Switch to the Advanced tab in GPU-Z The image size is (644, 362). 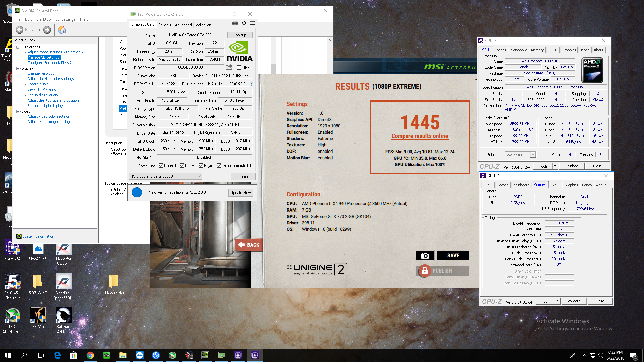pyautogui.click(x=183, y=25)
